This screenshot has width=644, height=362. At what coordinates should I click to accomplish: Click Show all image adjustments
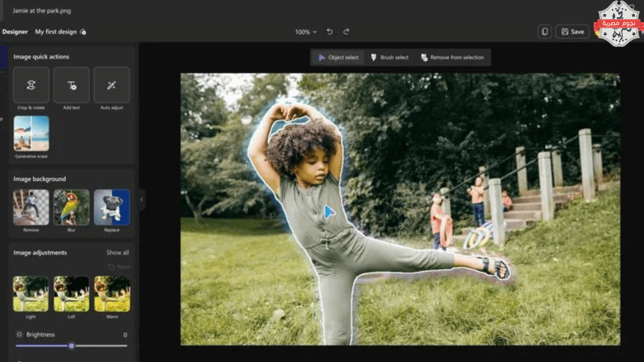118,253
